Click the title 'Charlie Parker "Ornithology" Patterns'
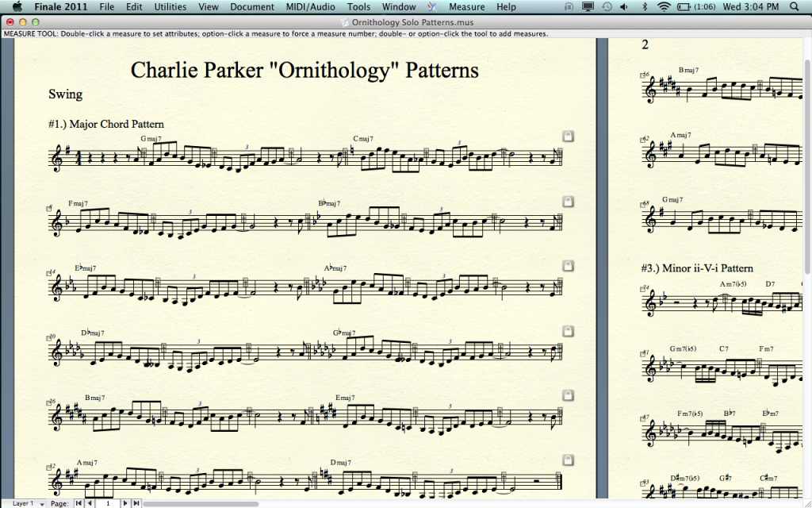812x508 pixels. [304, 70]
